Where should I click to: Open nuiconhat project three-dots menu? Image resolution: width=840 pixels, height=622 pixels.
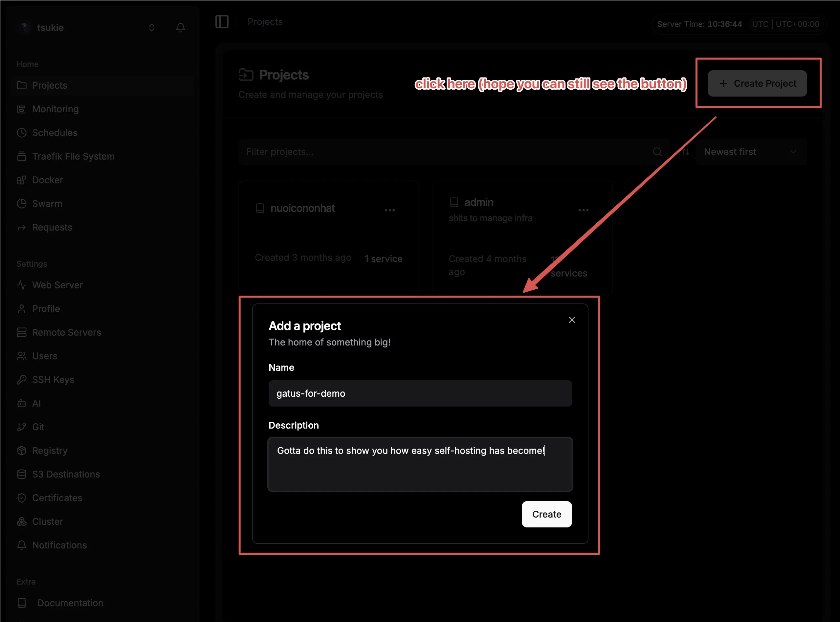[x=390, y=210]
